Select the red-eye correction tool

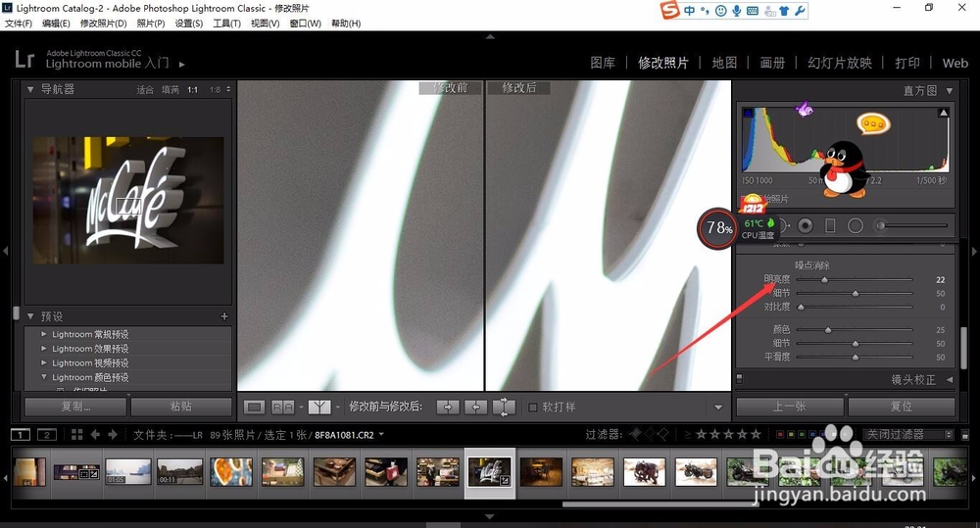click(x=806, y=225)
